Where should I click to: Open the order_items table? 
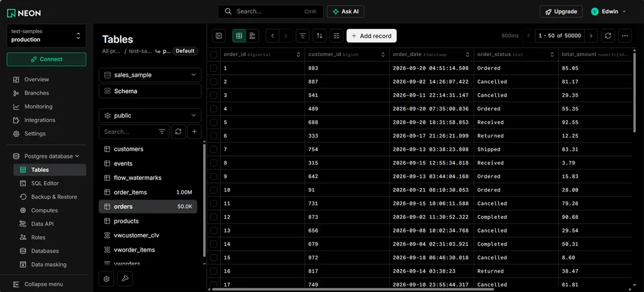tap(148, 192)
